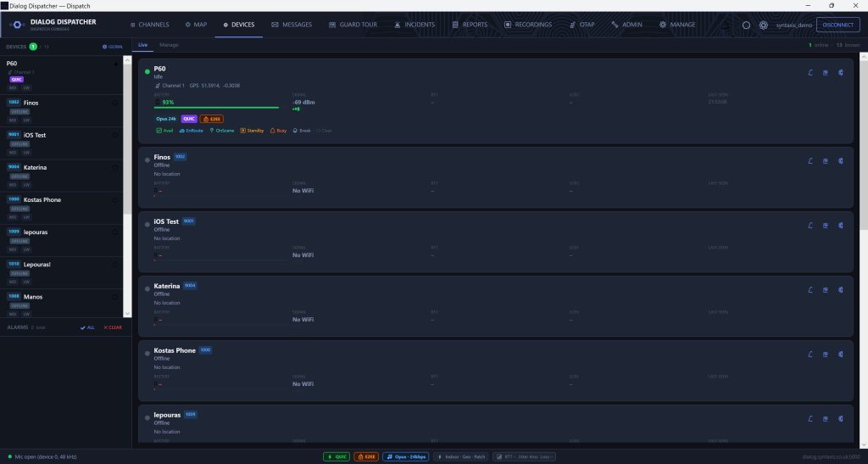Open the settings gear beside syntaxis_demo

[x=764, y=25]
